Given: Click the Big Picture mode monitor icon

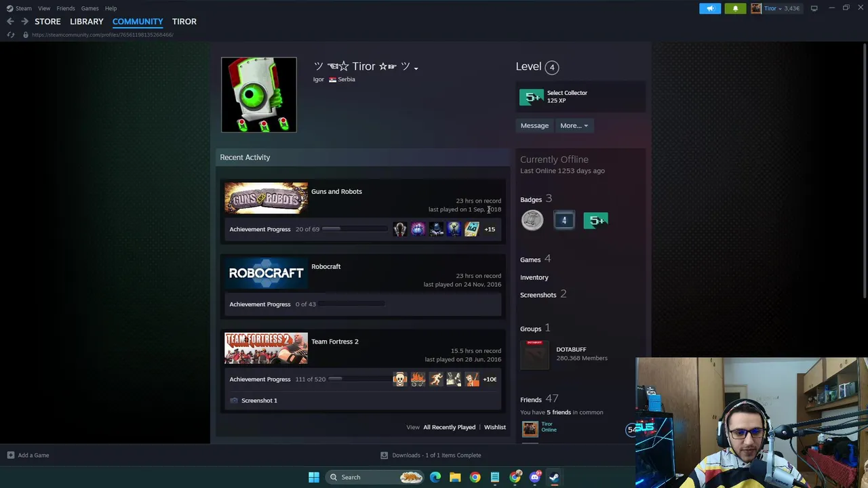Looking at the screenshot, I should pos(814,8).
